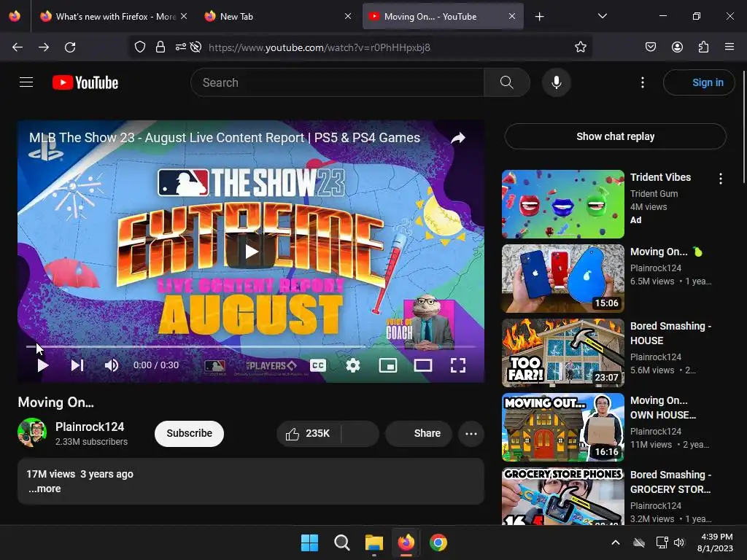The width and height of the screenshot is (747, 560).
Task: Like the video with 235K
Action: tap(308, 433)
